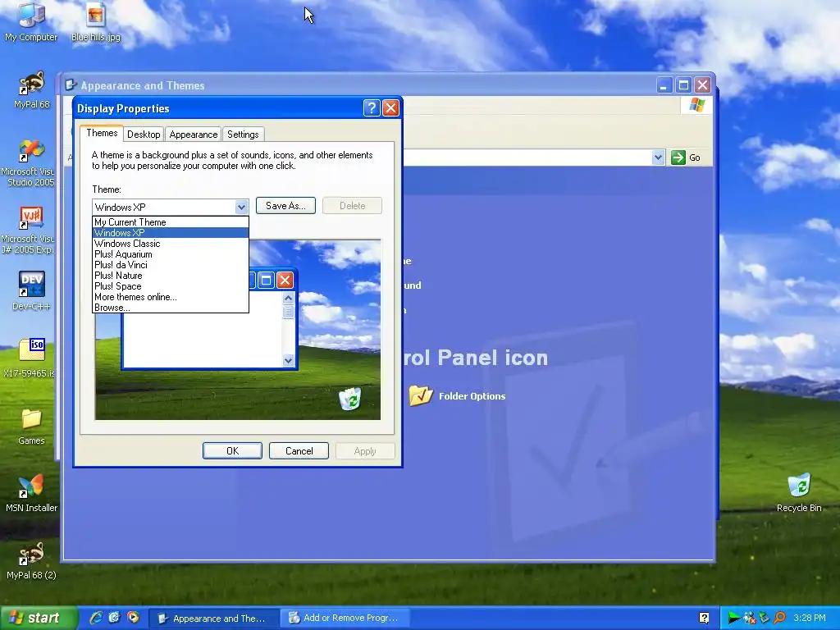The width and height of the screenshot is (840, 630).
Task: Click the second Quick Launch icon
Action: pos(114,618)
